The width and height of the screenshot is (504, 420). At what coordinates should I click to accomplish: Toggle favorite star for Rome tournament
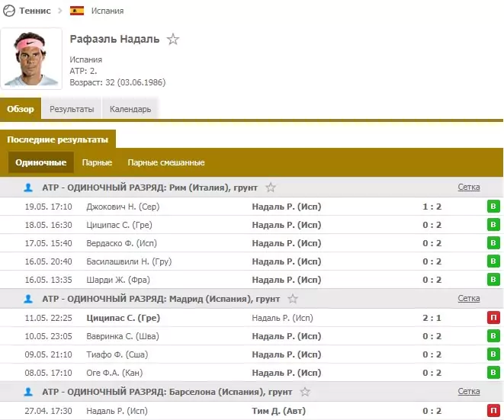point(271,188)
